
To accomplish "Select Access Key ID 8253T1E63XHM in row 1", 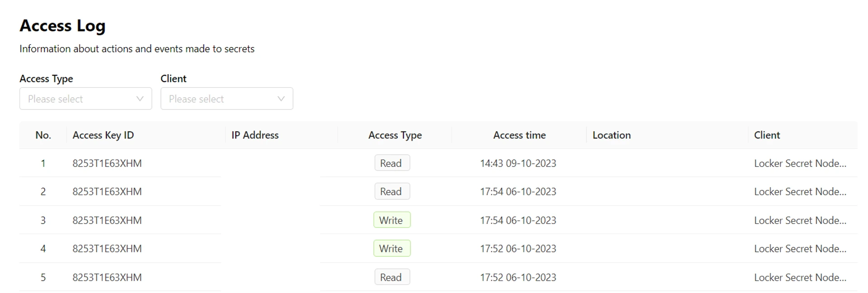I will pyautogui.click(x=107, y=163).
